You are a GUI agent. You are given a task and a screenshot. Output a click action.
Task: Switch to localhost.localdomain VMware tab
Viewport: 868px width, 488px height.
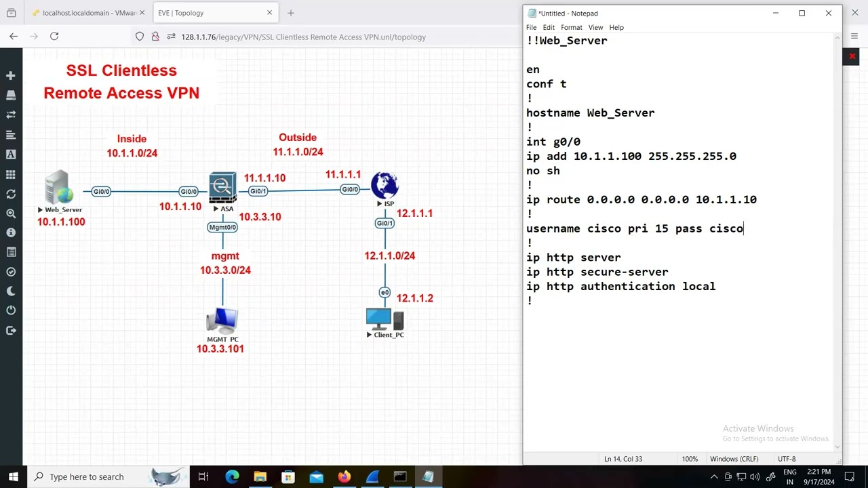[x=85, y=13]
